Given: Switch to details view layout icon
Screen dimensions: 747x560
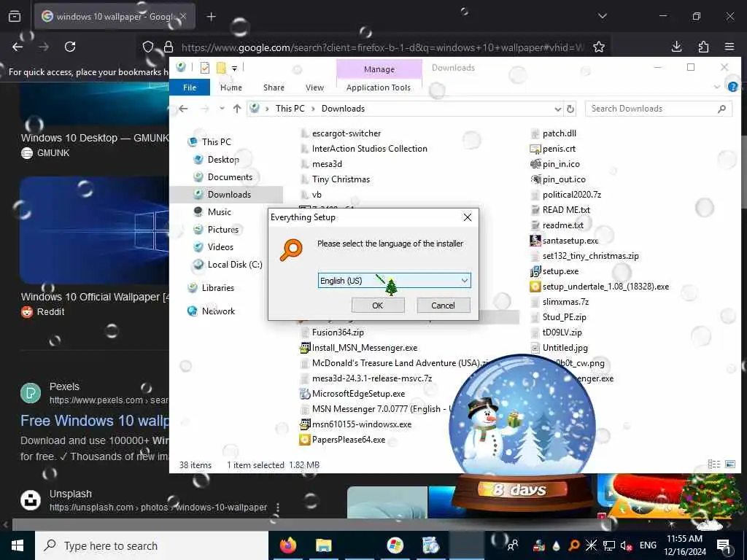Looking at the screenshot, I should (713, 464).
